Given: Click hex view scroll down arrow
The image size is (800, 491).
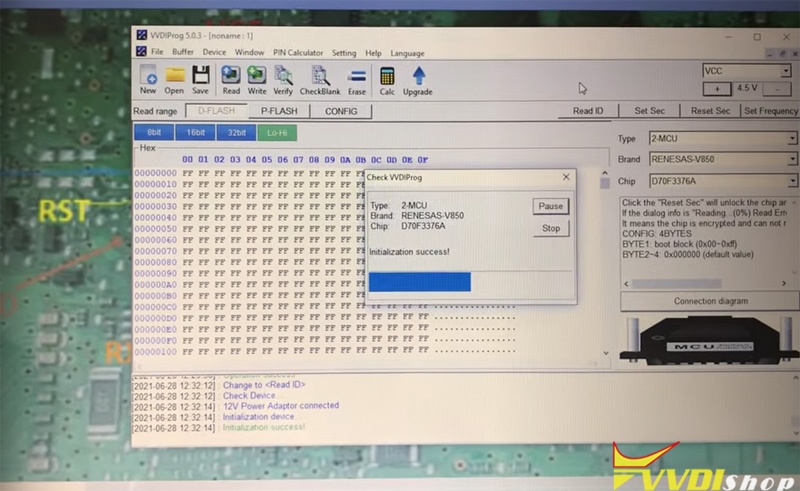Looking at the screenshot, I should (606, 353).
